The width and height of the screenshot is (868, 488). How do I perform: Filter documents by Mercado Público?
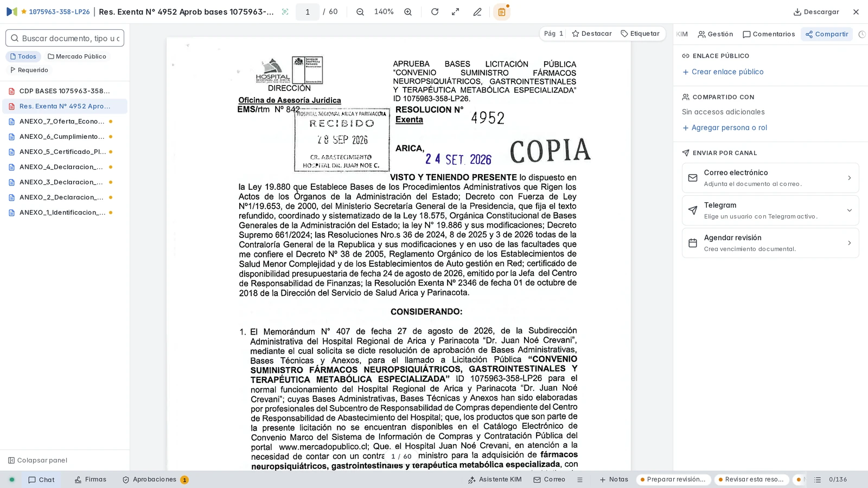[77, 56]
